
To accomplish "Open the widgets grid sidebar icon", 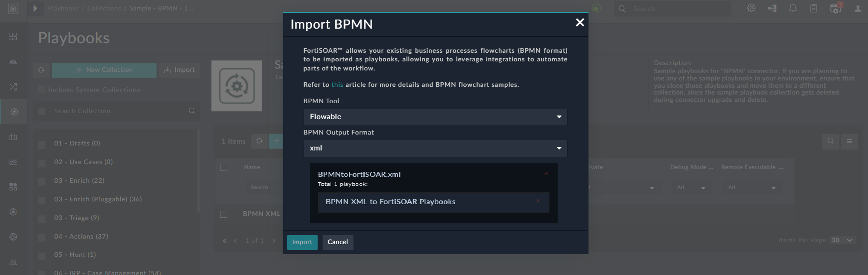I will point(13,187).
